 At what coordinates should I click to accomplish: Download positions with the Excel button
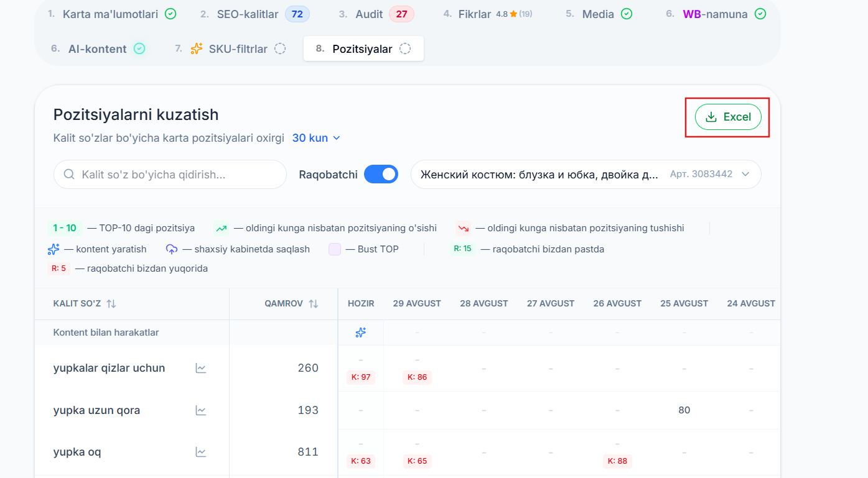click(728, 117)
